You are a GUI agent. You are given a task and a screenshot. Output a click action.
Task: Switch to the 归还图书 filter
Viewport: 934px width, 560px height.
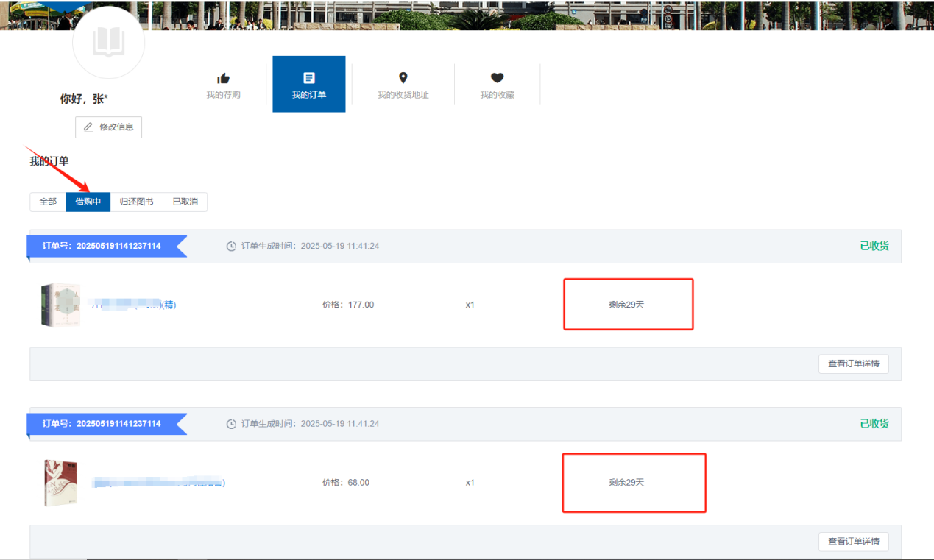coord(136,202)
